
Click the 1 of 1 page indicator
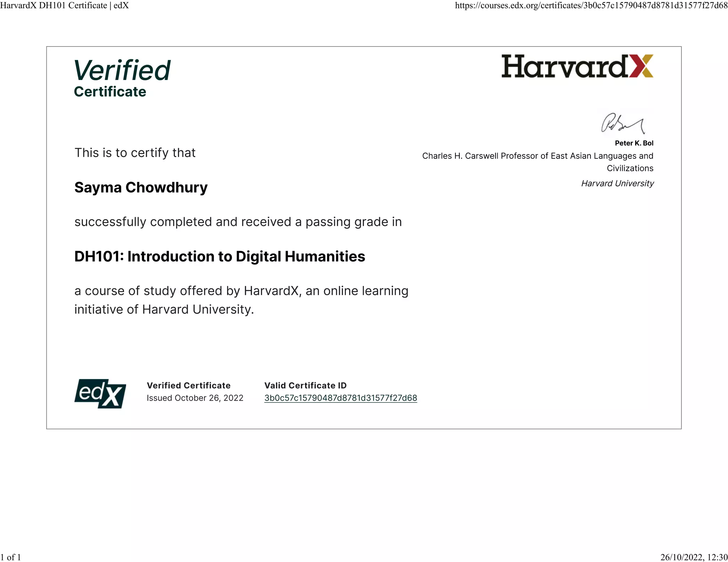point(11,557)
